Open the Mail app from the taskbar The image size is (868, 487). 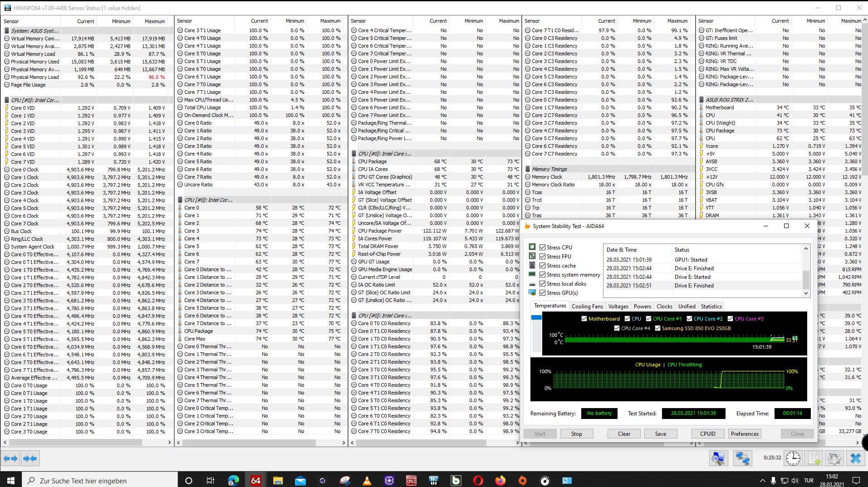pos(300,480)
